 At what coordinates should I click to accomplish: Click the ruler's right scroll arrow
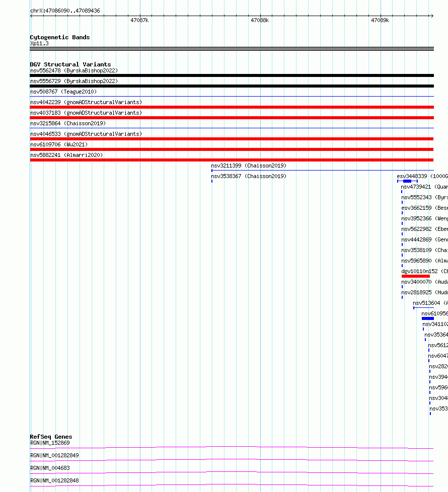tap(432, 16)
